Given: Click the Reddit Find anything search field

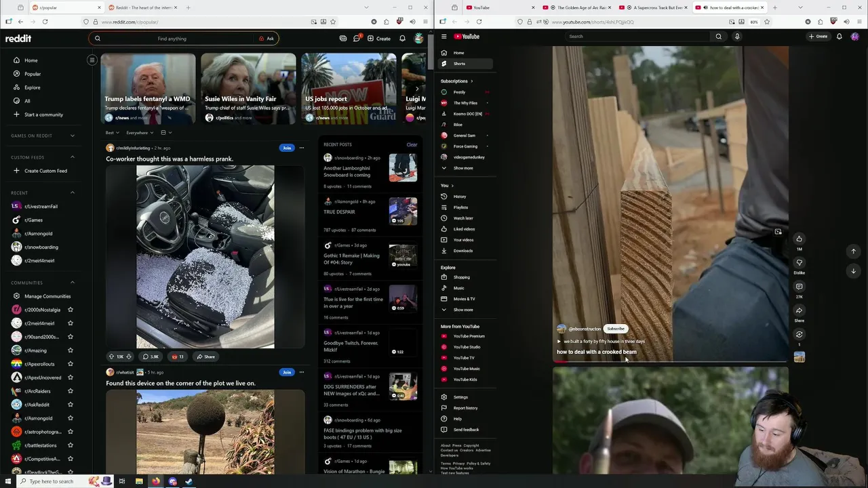Looking at the screenshot, I should coord(172,39).
